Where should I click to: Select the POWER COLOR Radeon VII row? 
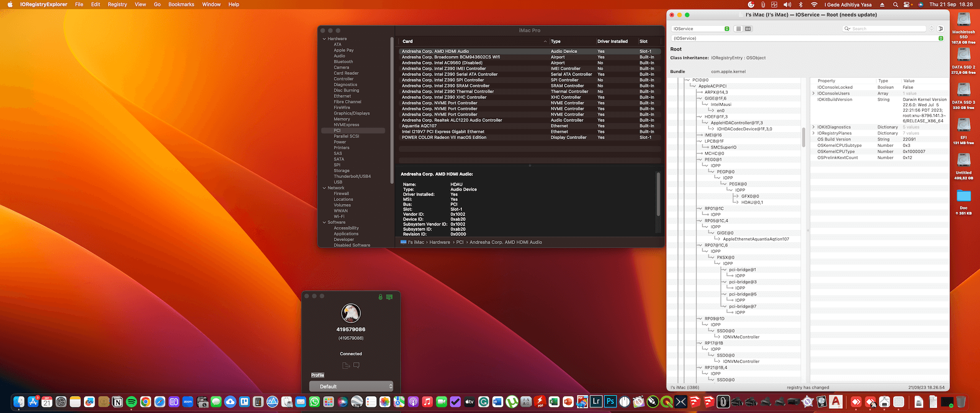pyautogui.click(x=530, y=138)
